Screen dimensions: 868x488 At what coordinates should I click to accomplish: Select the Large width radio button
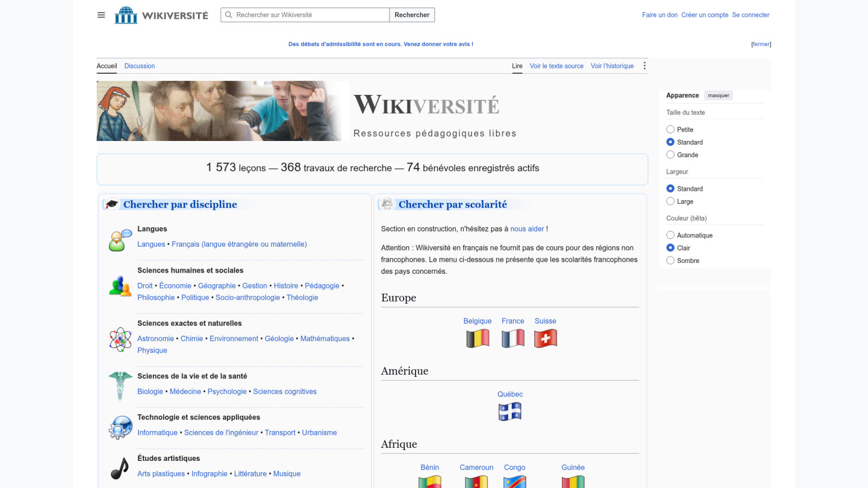[x=671, y=201]
